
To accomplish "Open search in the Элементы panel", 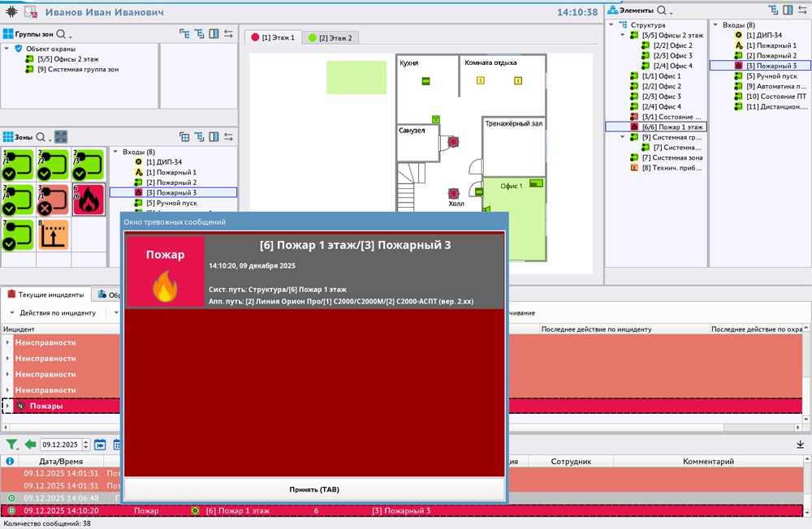I will pyautogui.click(x=663, y=11).
